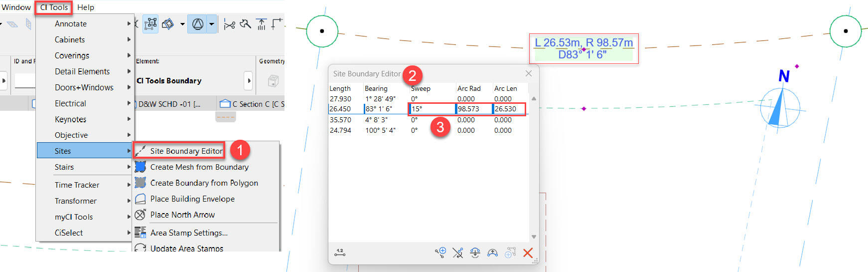This screenshot has height=272, width=868.
Task: Toggle the circled triangle snap button
Action: 198,24
